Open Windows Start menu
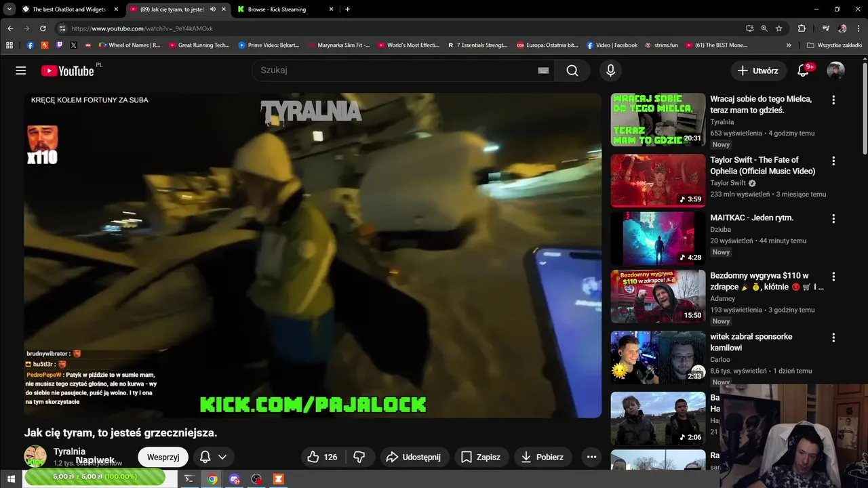 [11, 479]
